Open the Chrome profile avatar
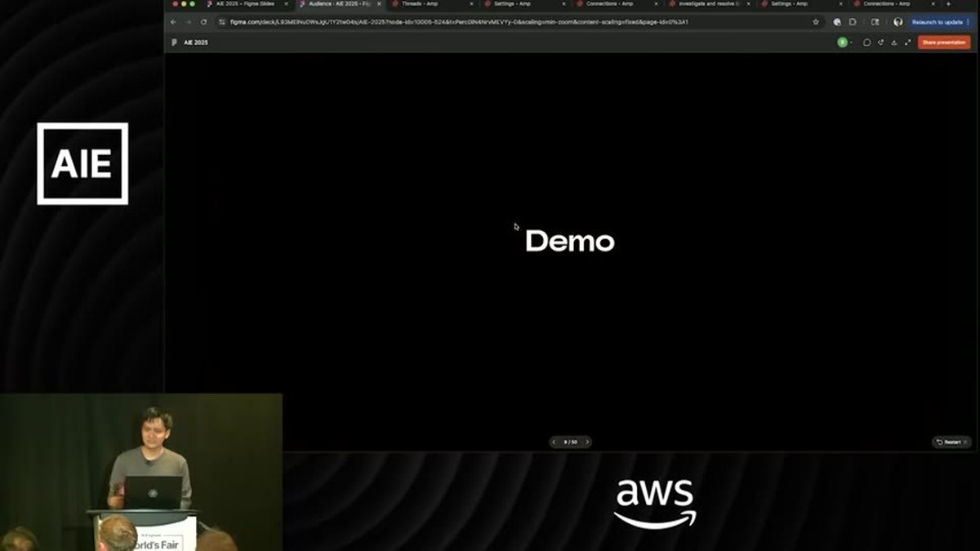 (x=898, y=22)
